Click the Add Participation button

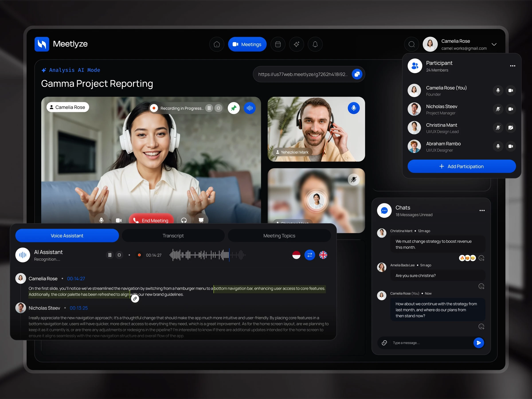click(x=461, y=166)
